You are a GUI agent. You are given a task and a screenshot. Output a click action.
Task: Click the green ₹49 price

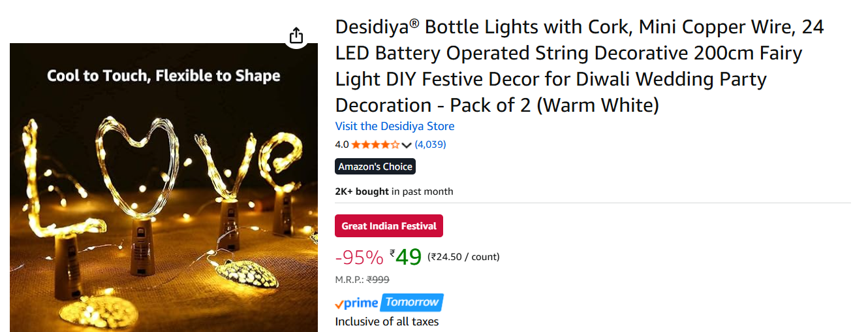(406, 257)
